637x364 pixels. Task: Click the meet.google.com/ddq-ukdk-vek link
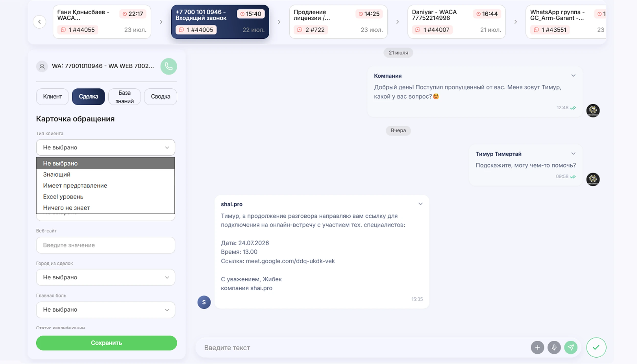(x=290, y=261)
